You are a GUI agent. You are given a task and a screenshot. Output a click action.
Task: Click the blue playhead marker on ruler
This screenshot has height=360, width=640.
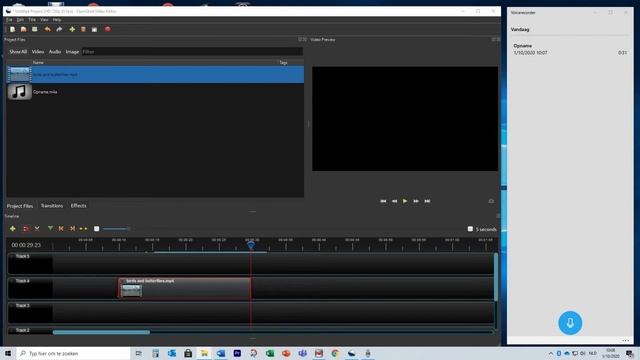[x=251, y=245]
